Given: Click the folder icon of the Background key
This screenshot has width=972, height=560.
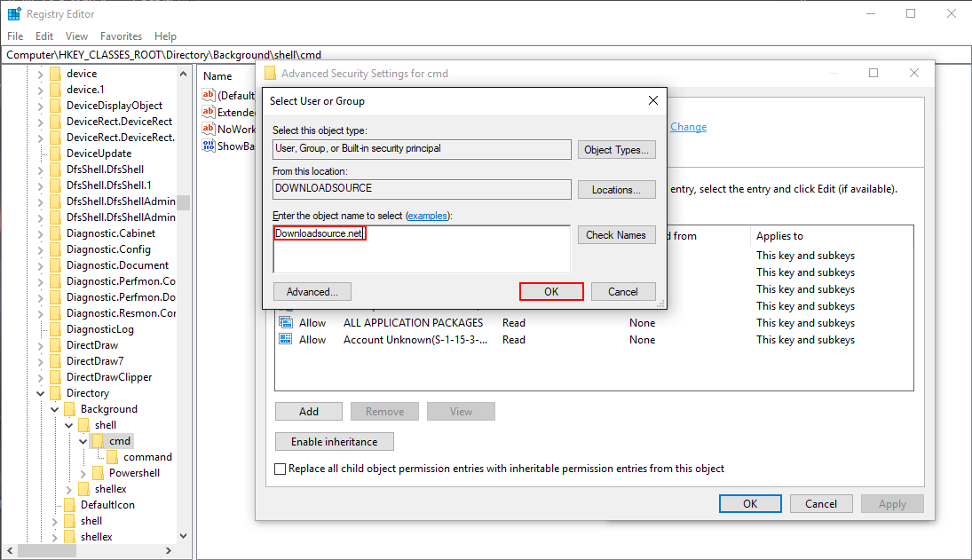Looking at the screenshot, I should point(69,409).
